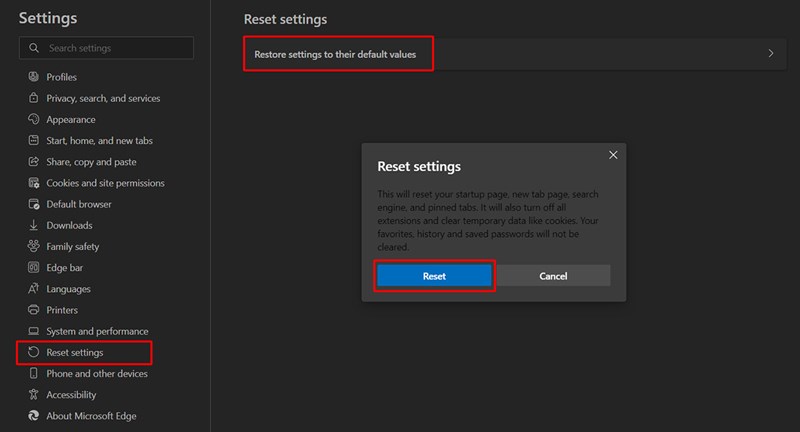Click the Phone and other devices icon
Screen dimensions: 800x432
pos(34,373)
